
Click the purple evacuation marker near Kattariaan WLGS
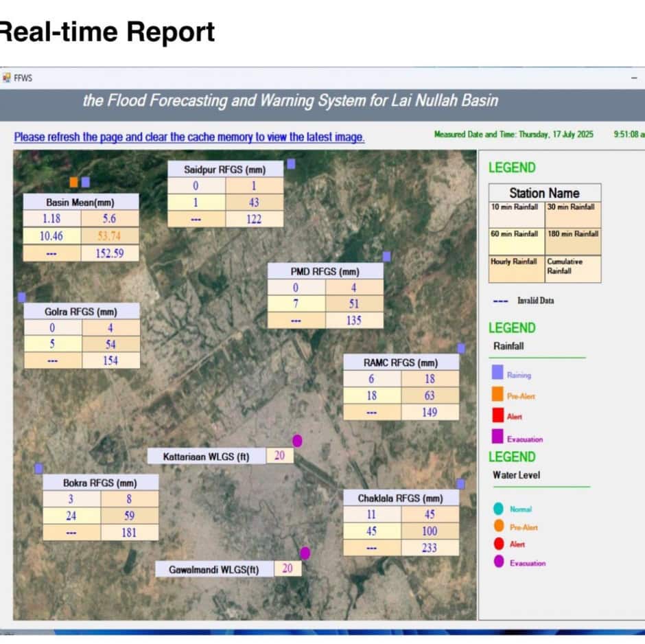pos(297,441)
